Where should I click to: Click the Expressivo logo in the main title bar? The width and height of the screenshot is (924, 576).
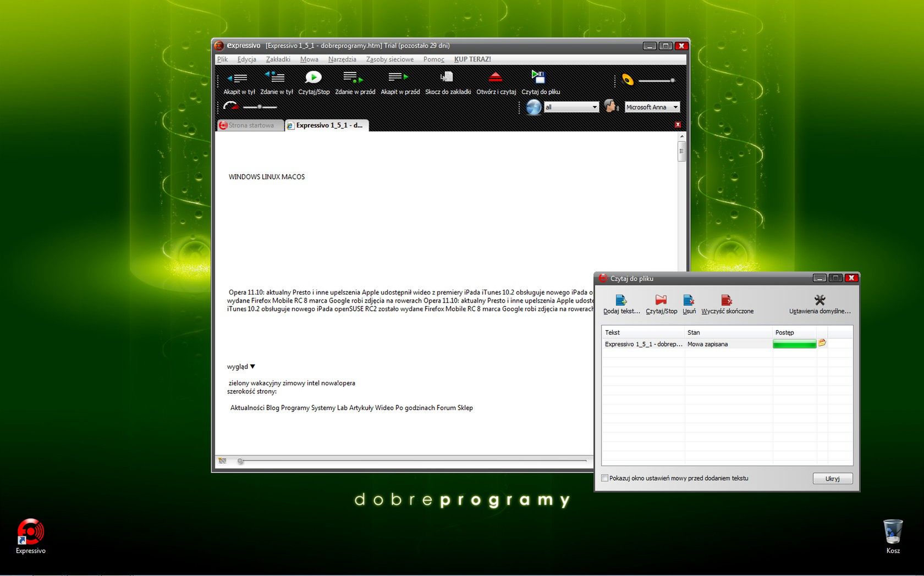click(x=219, y=46)
